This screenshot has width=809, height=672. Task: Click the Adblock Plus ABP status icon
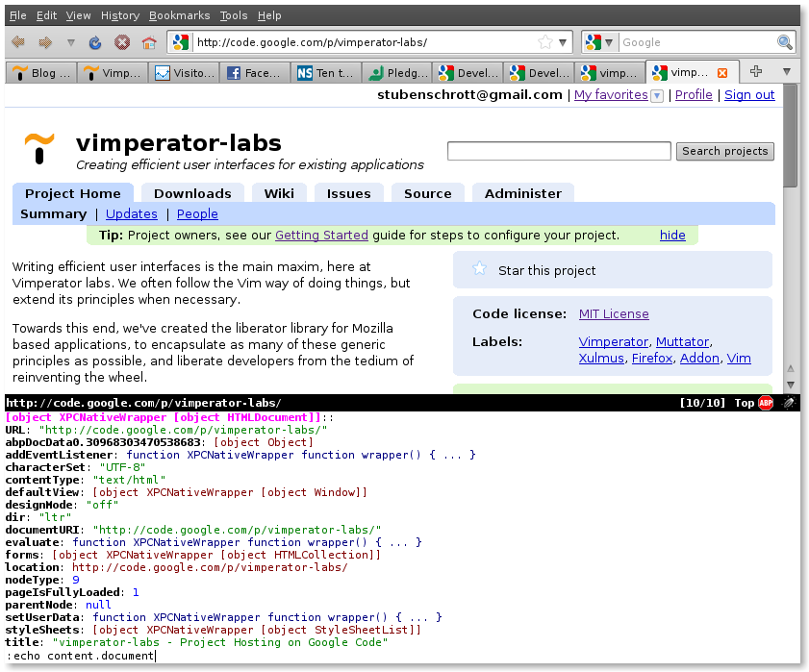tap(766, 403)
